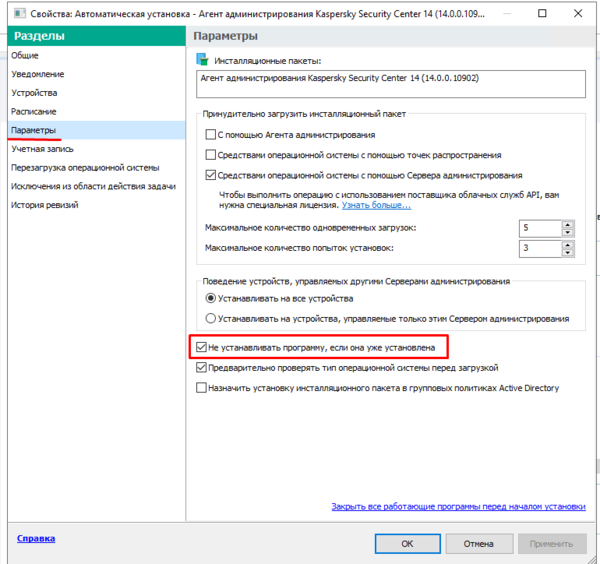The height and width of the screenshot is (564, 600).
Task: Click the installation attempts number field
Action: pyautogui.click(x=540, y=249)
